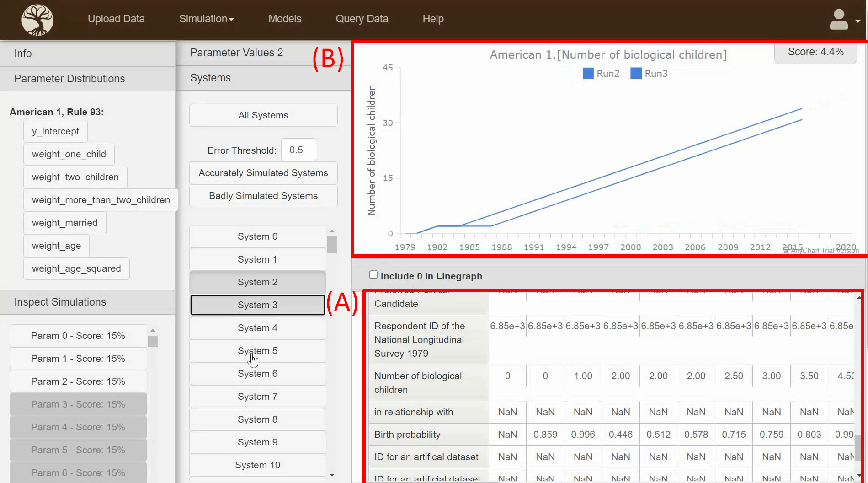The image size is (868, 483).
Task: Click the Error Threshold input field
Action: [298, 150]
